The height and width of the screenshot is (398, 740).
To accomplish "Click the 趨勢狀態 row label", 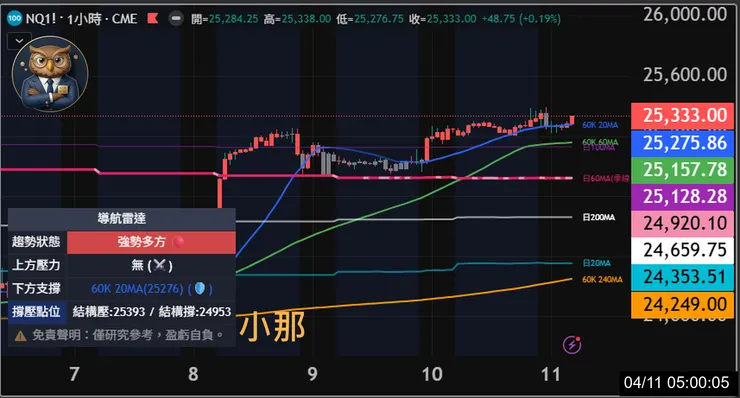I will [37, 242].
